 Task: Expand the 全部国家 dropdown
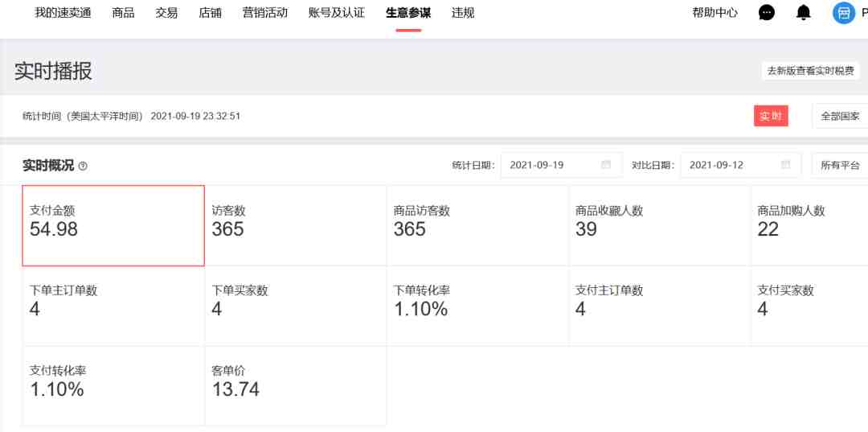(x=840, y=117)
